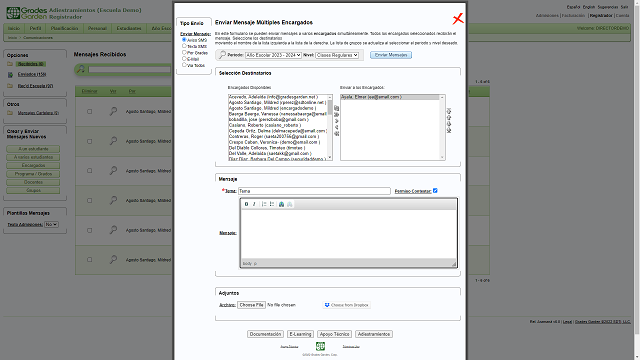The height and width of the screenshot is (360, 640).
Task: Open the Perfil menu on the background page
Action: 35,28
